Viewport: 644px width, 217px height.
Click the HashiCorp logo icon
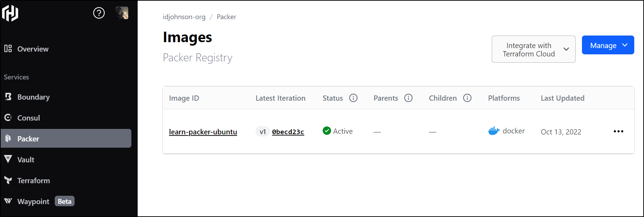tap(10, 13)
